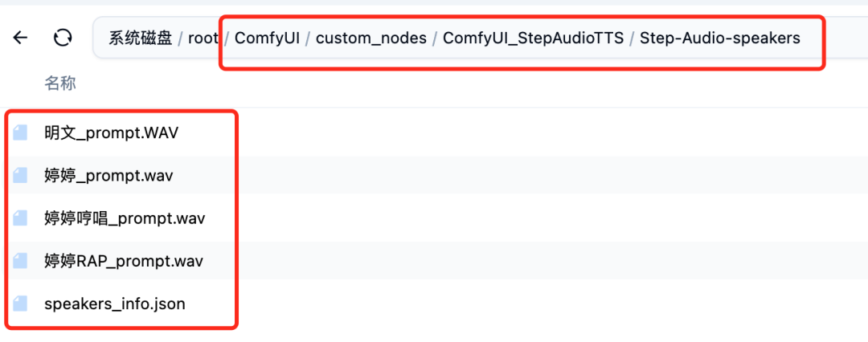
Task: Go to 系统磁盘 in the breadcrumb
Action: [x=141, y=38]
